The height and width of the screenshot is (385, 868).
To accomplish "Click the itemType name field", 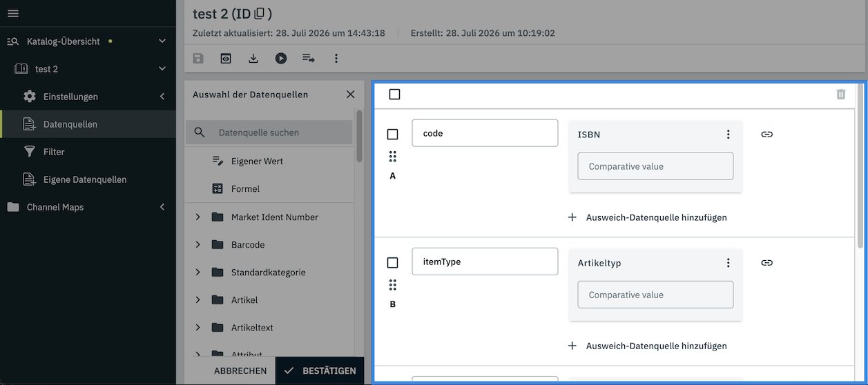I will [x=485, y=261].
